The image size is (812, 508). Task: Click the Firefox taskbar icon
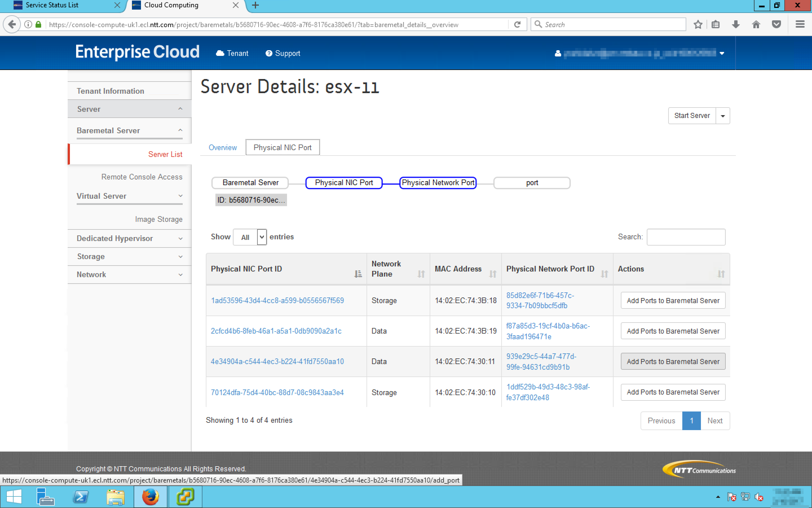150,497
